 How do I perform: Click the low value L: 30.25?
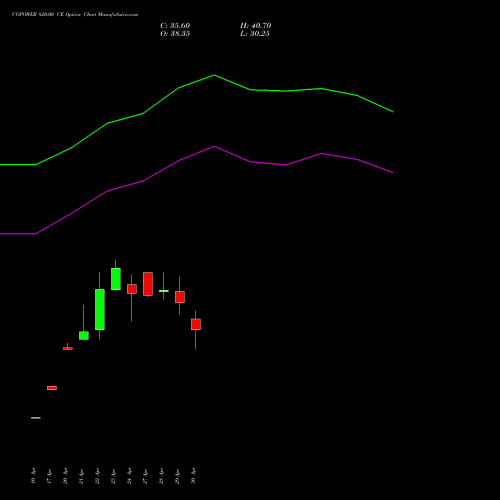[x=255, y=34]
